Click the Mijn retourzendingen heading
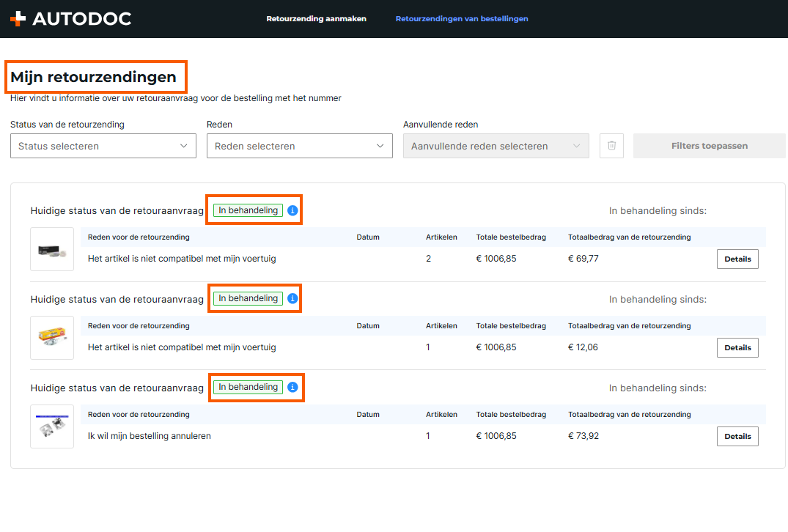This screenshot has height=532, width=788. (93, 77)
